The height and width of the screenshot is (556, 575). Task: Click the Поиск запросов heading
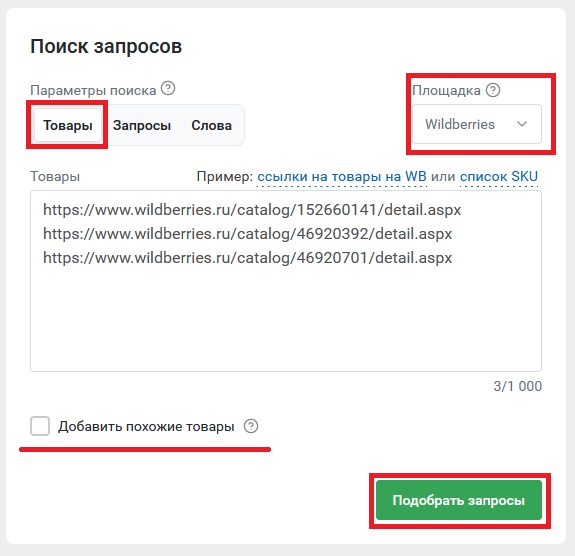tap(106, 47)
